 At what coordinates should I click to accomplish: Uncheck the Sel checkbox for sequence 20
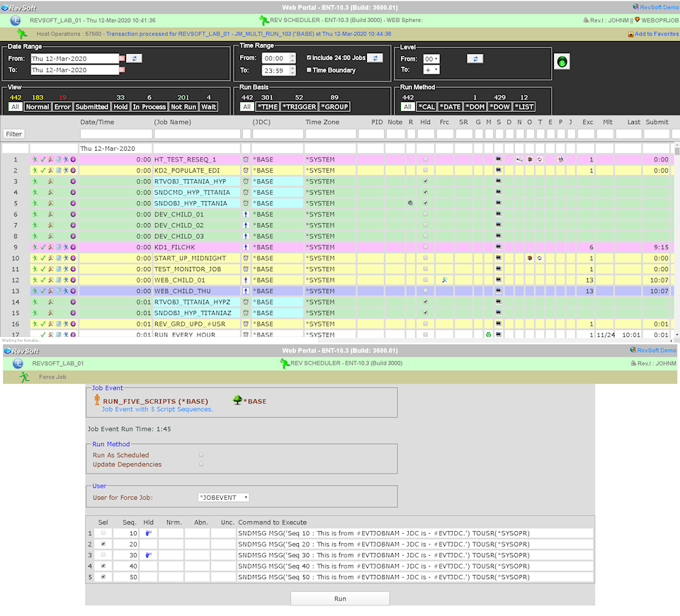(104, 544)
